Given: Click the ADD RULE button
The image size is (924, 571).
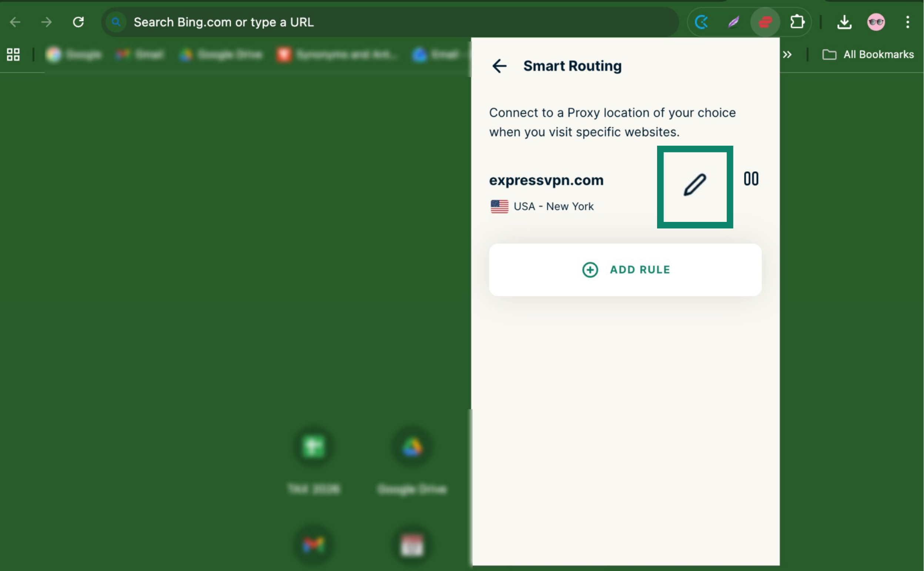Looking at the screenshot, I should click(625, 270).
